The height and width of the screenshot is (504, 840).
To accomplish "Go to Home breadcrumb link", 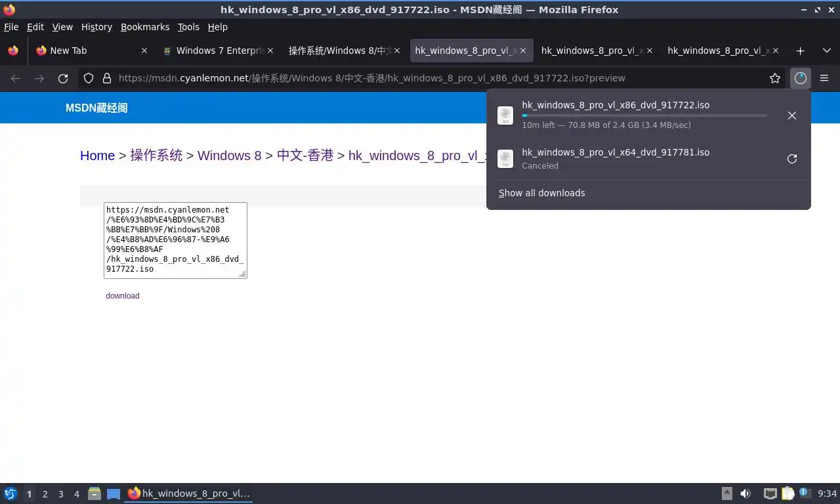I will pyautogui.click(x=97, y=156).
